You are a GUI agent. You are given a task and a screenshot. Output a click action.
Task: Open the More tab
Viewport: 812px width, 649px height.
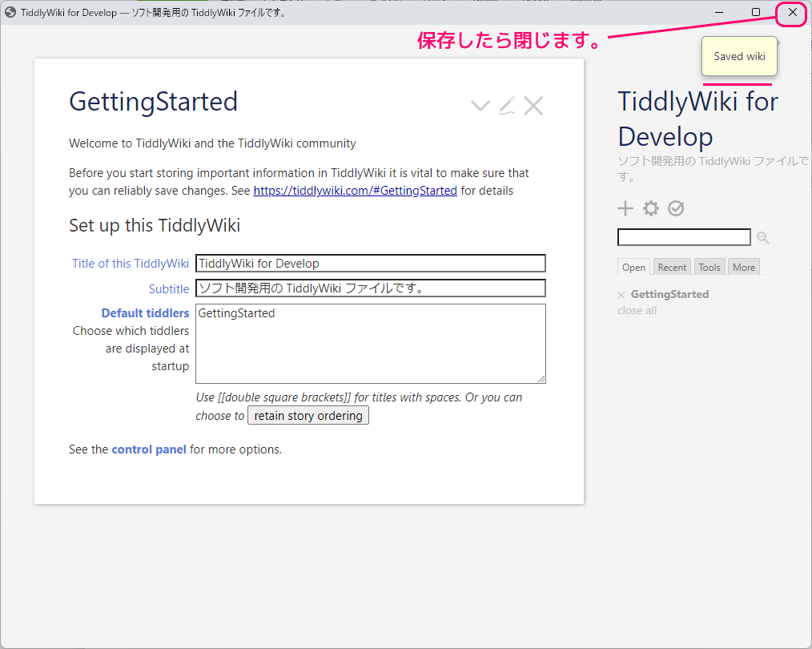(x=743, y=266)
